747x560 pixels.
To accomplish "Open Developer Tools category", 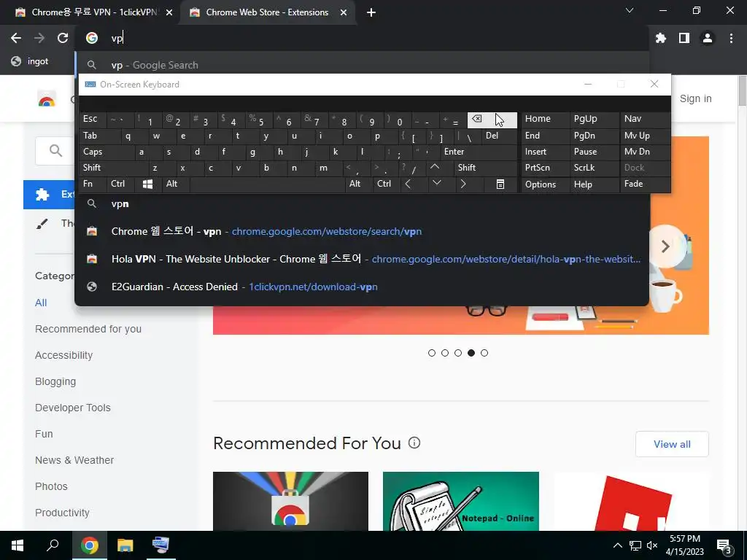I will point(73,408).
